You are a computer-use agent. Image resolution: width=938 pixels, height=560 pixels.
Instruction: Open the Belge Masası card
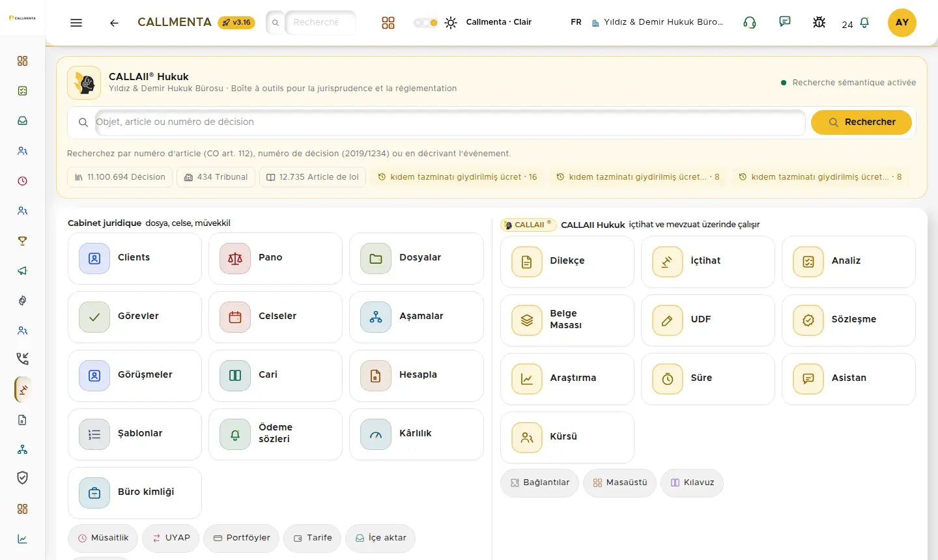[x=567, y=320]
